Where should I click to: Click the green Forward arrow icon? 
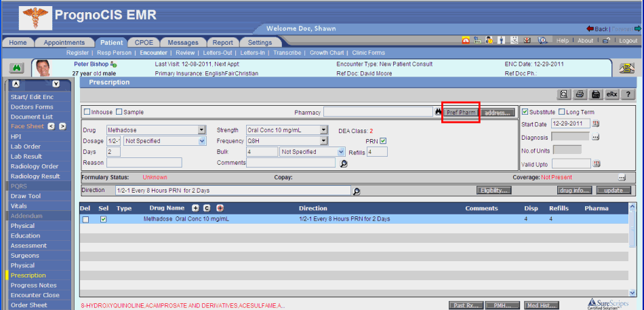point(638,28)
